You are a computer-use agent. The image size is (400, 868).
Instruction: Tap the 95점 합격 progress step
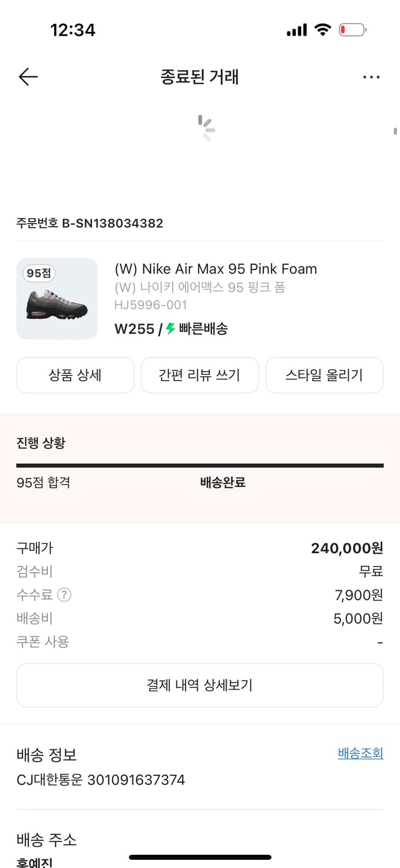[41, 483]
